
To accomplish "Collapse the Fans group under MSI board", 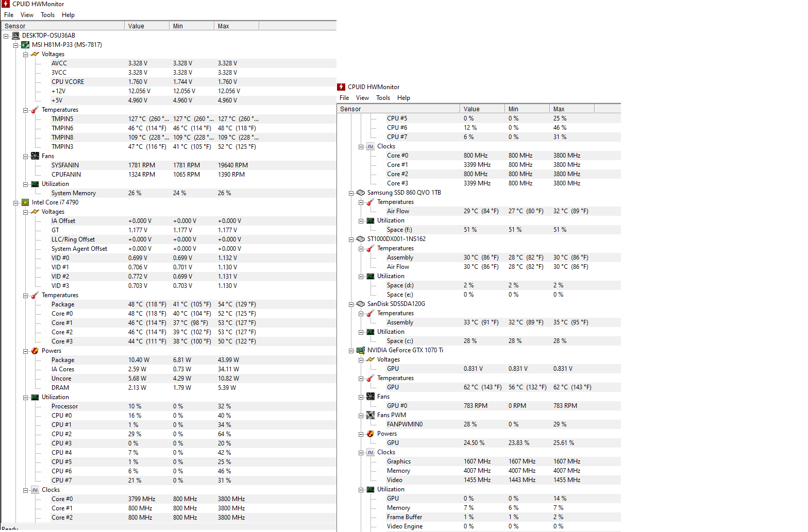I will pyautogui.click(x=26, y=157).
